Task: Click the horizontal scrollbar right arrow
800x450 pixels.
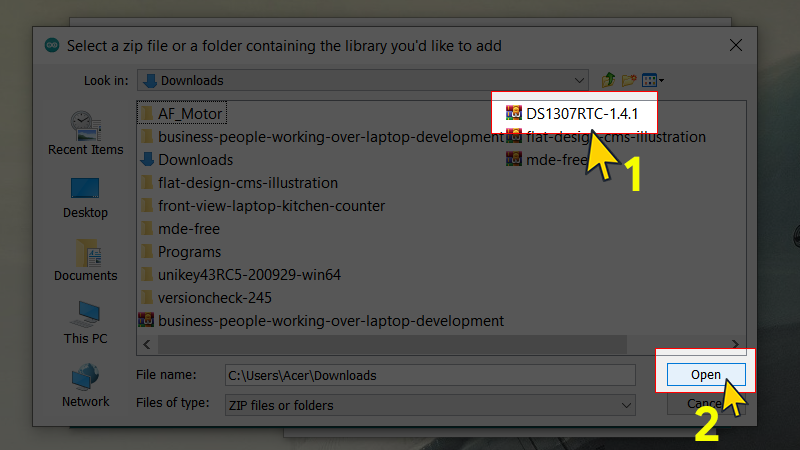Action: (735, 344)
